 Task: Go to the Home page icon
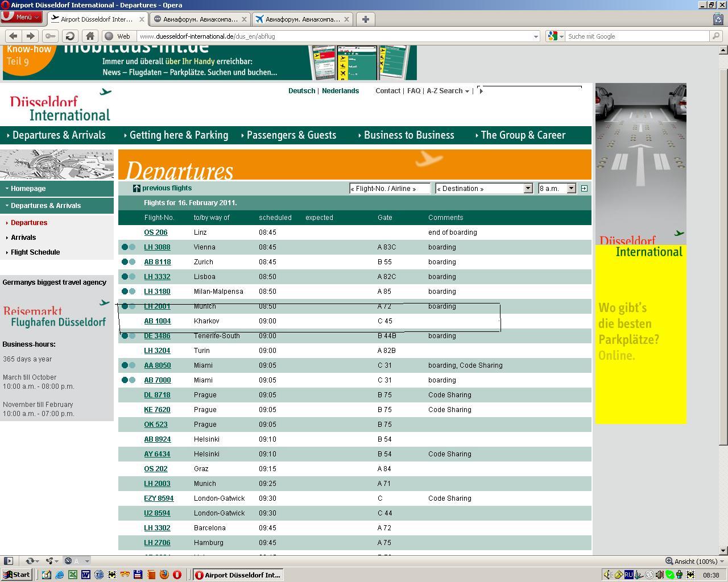(x=90, y=36)
